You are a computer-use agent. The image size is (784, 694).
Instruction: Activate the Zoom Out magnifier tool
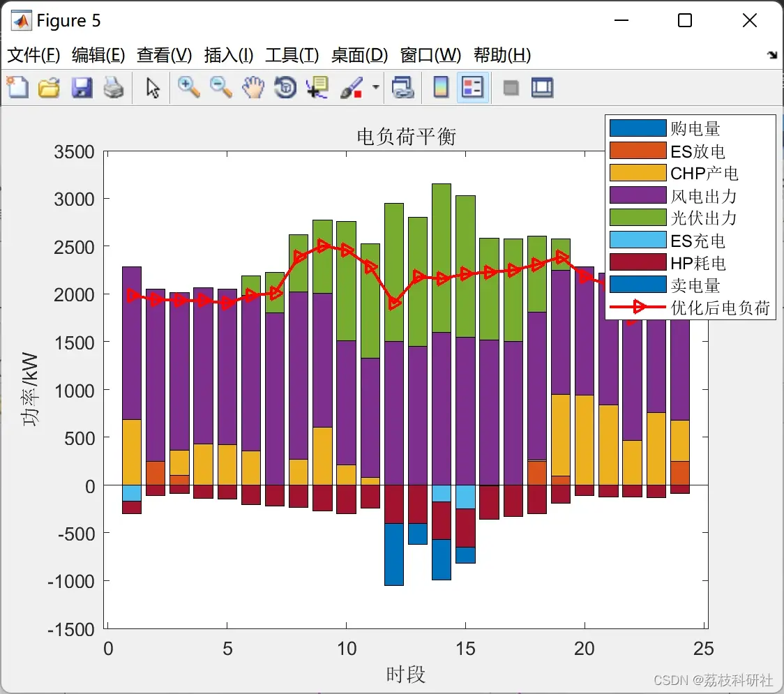[x=220, y=87]
